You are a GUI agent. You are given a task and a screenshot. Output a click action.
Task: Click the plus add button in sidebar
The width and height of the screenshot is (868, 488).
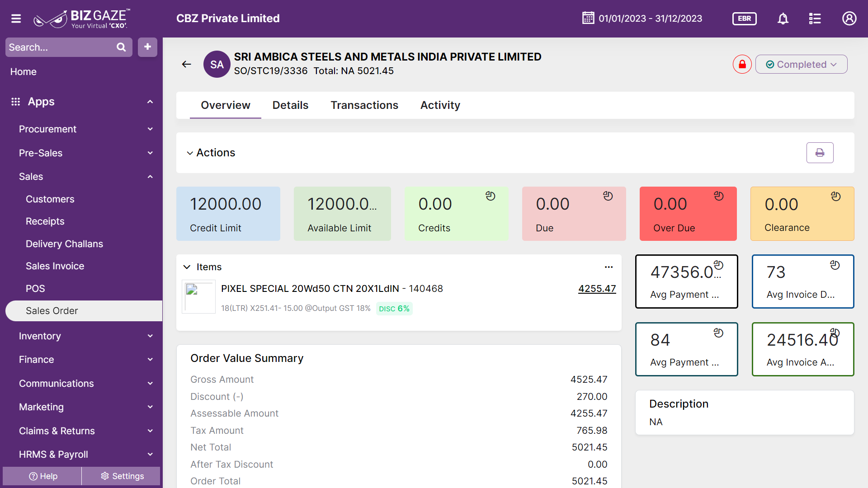[x=147, y=47]
